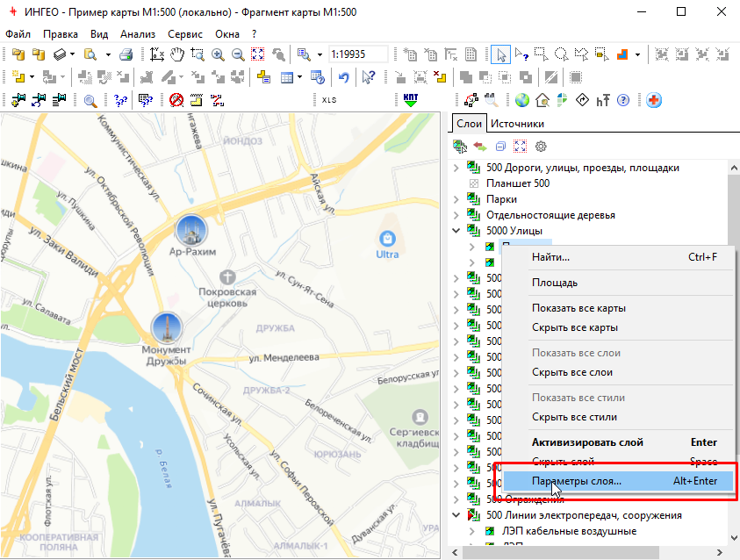Click the pointer with question mark tool
Viewport: 740px width, 560px height.
(x=521, y=54)
